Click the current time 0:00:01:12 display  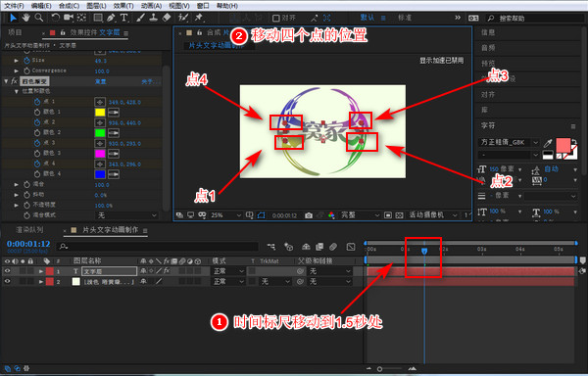pyautogui.click(x=28, y=244)
